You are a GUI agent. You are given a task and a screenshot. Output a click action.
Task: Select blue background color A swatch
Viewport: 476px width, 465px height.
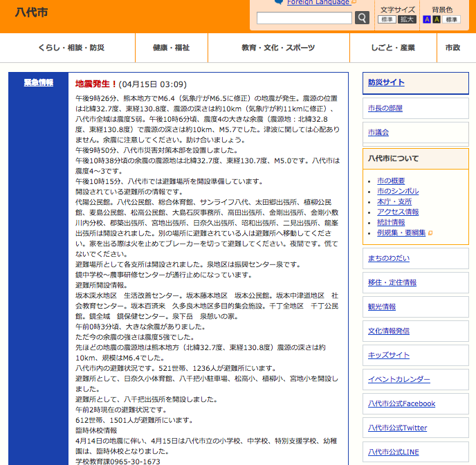pyautogui.click(x=426, y=19)
